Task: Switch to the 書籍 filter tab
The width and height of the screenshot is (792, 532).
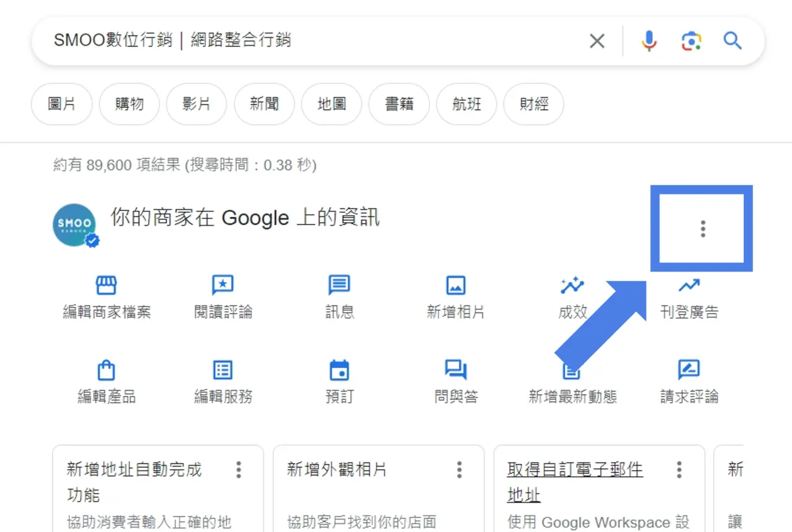Action: (399, 104)
